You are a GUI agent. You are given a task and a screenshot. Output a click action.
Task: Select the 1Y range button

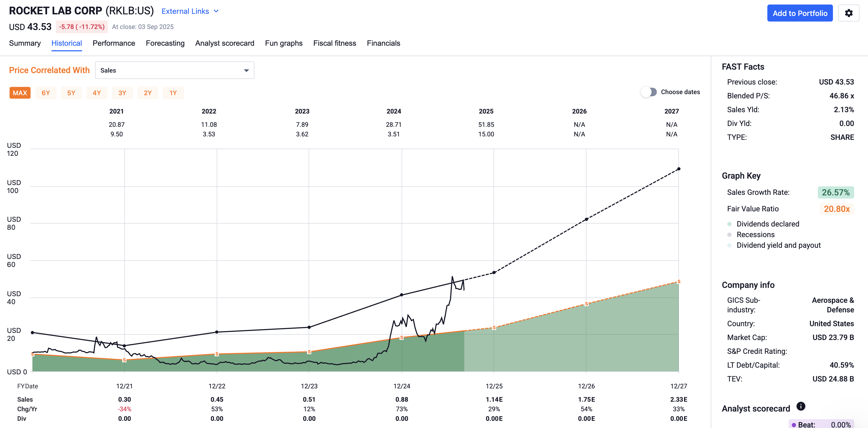pyautogui.click(x=173, y=93)
